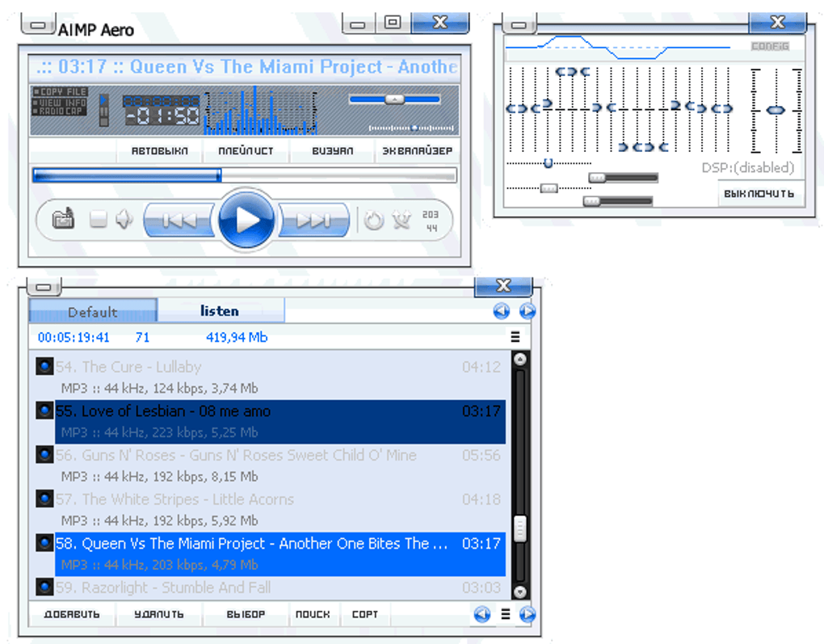Image resolution: width=824 pixels, height=644 pixels.
Task: Click the small balance slider
Action: pos(411,128)
